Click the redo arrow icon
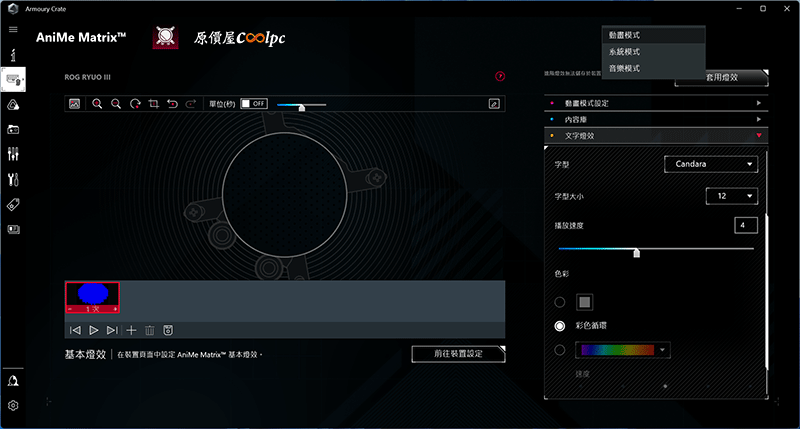Viewport: 800px width, 429px height. 191,104
